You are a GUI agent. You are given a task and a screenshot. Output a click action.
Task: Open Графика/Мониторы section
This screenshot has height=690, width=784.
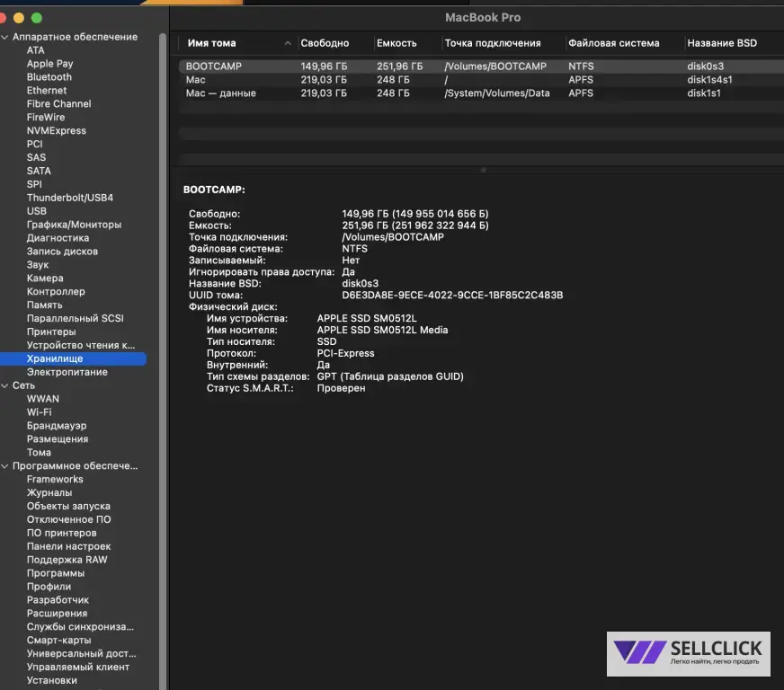click(x=74, y=225)
